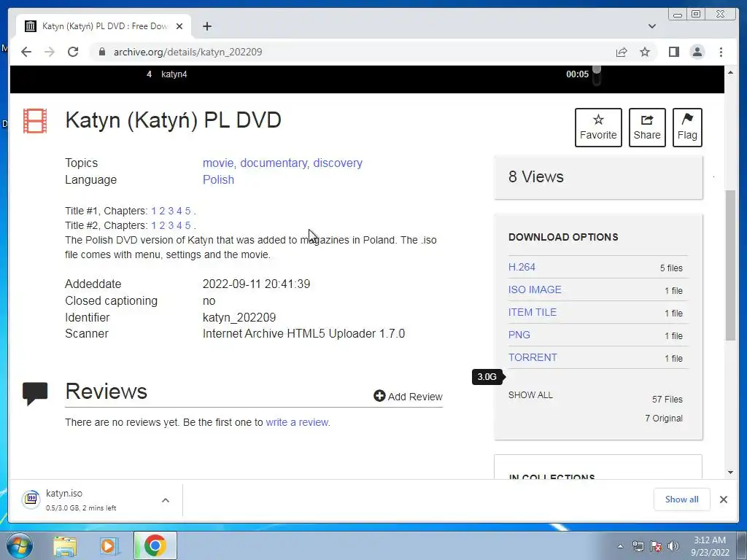Open Title #1 chapter 1 link

point(154,211)
